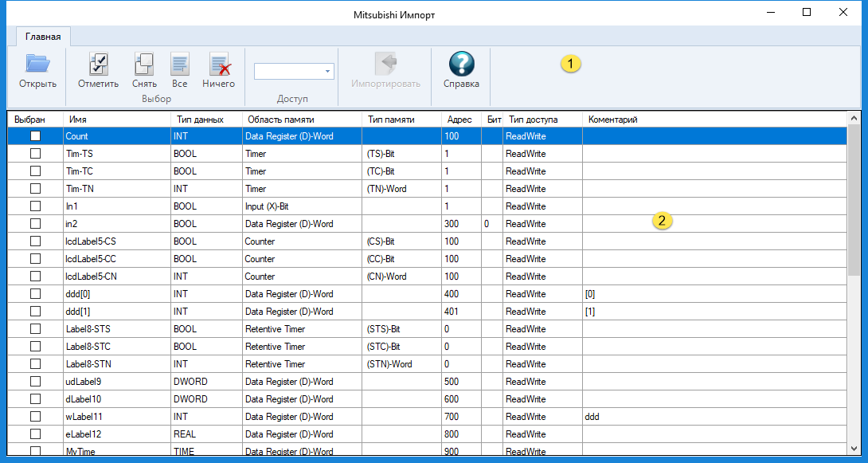Open help with the Справка icon

[461, 65]
